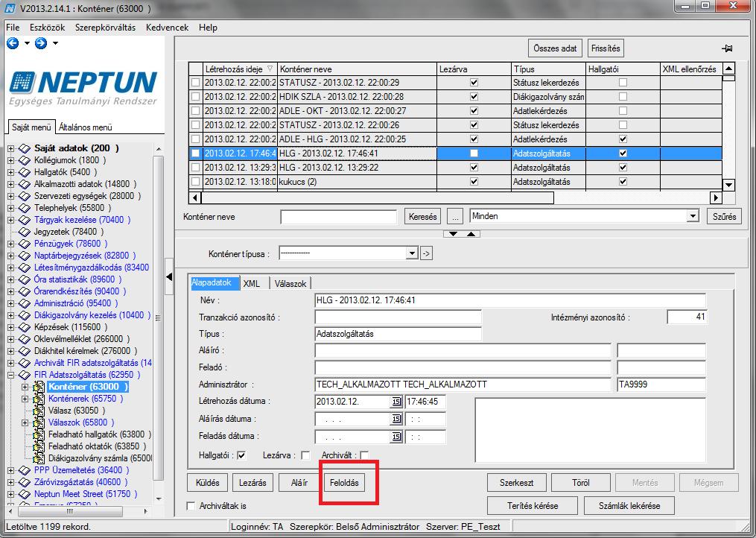Click the Jegyzetek folder icon

pyautogui.click(x=25, y=232)
